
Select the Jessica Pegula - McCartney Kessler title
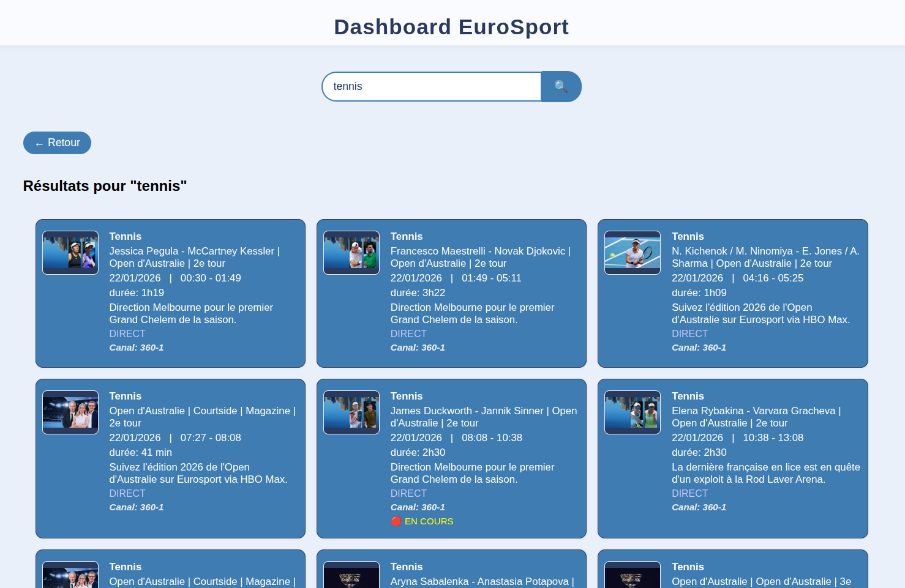coord(194,257)
